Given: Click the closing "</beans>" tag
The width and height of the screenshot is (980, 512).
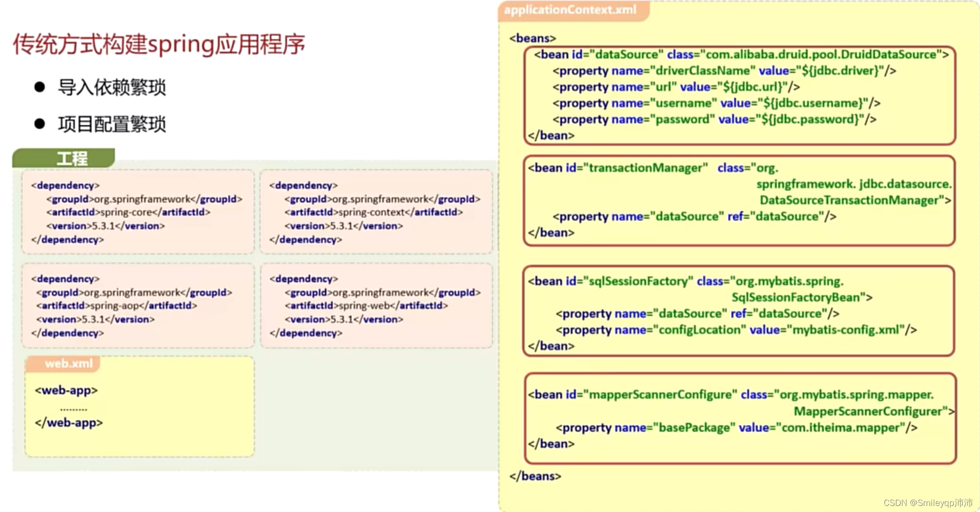Looking at the screenshot, I should coord(535,476).
